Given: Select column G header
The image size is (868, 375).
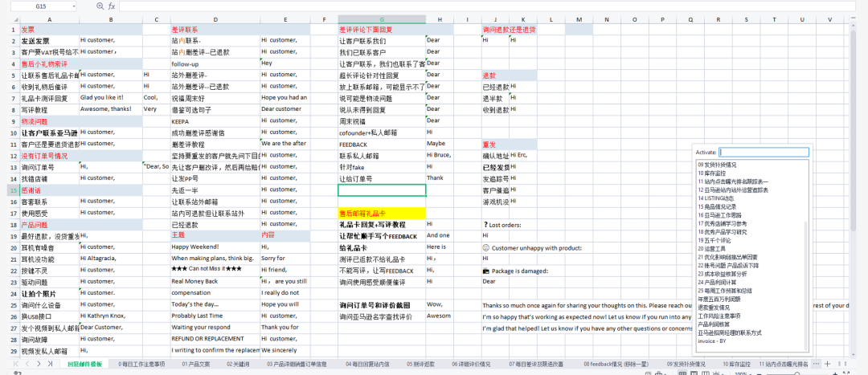Looking at the screenshot, I should [x=382, y=19].
